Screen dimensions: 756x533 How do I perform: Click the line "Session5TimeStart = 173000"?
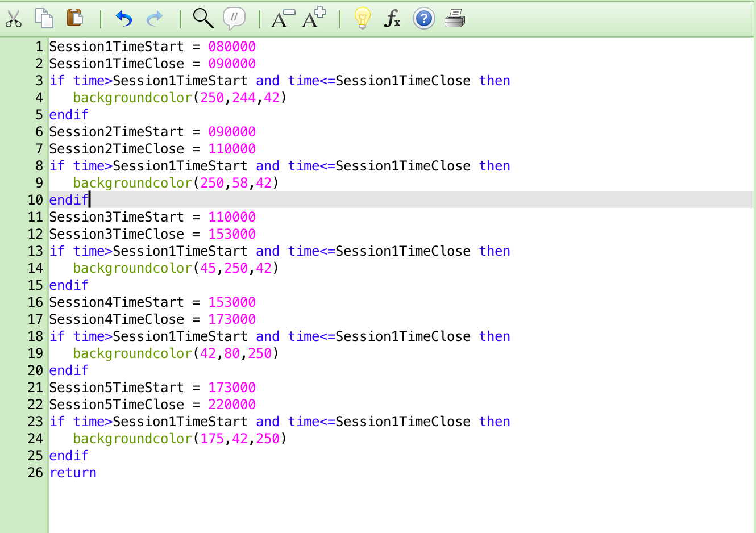pos(152,388)
